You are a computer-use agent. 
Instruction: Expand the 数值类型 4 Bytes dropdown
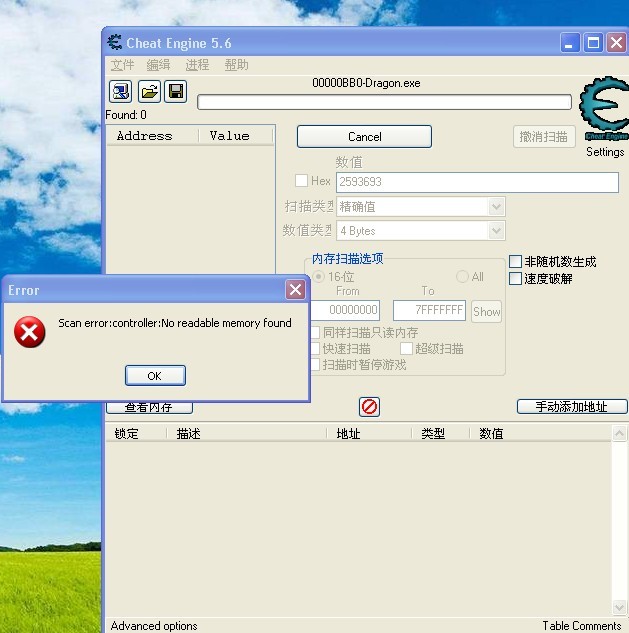(496, 231)
